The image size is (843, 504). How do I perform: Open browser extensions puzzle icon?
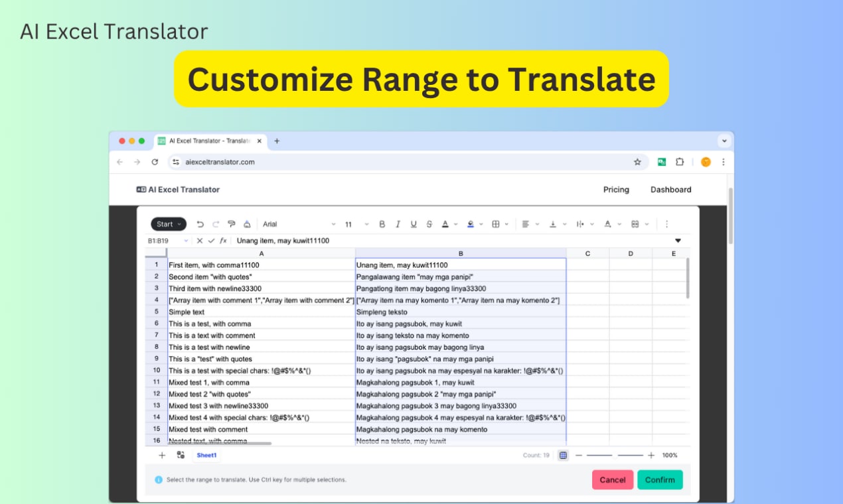click(680, 162)
